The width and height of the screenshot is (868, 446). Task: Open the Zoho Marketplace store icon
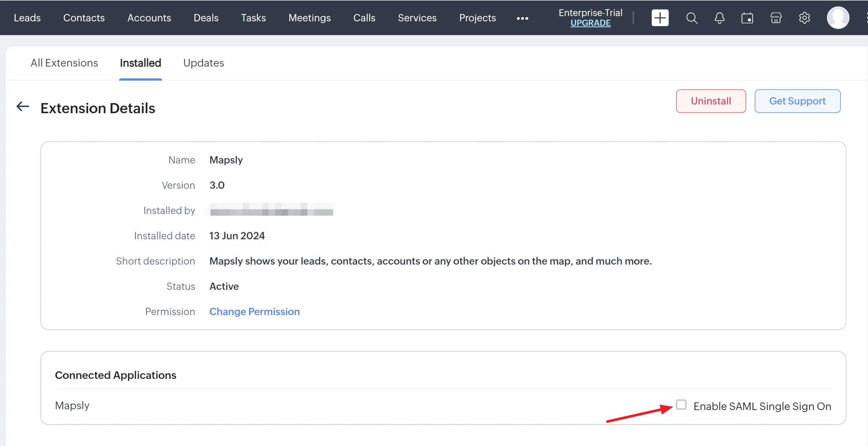(x=776, y=18)
